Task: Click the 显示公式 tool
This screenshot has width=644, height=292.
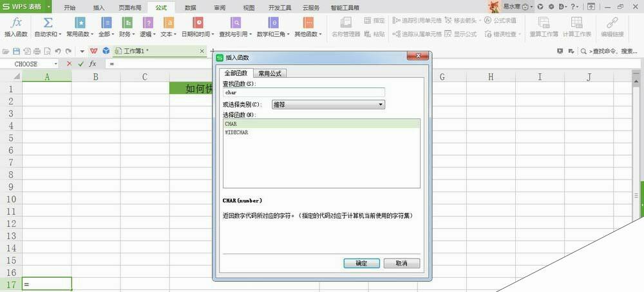Action: [x=460, y=34]
